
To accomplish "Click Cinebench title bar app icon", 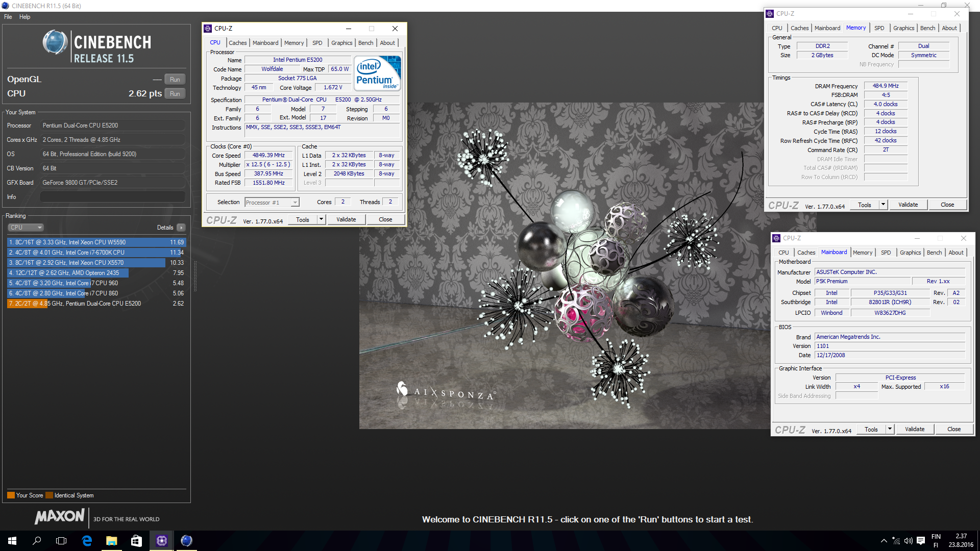I will (5, 6).
